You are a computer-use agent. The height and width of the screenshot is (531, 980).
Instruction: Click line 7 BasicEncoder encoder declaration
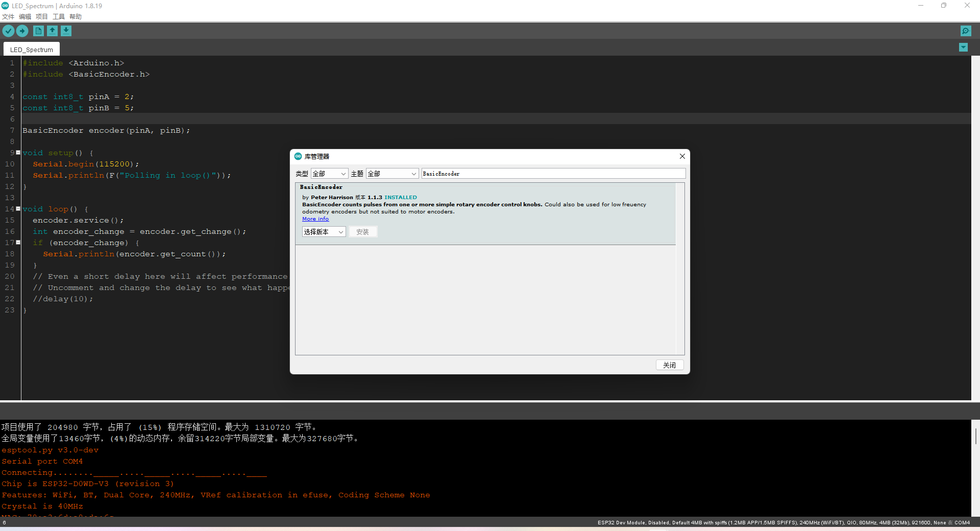pyautogui.click(x=106, y=130)
